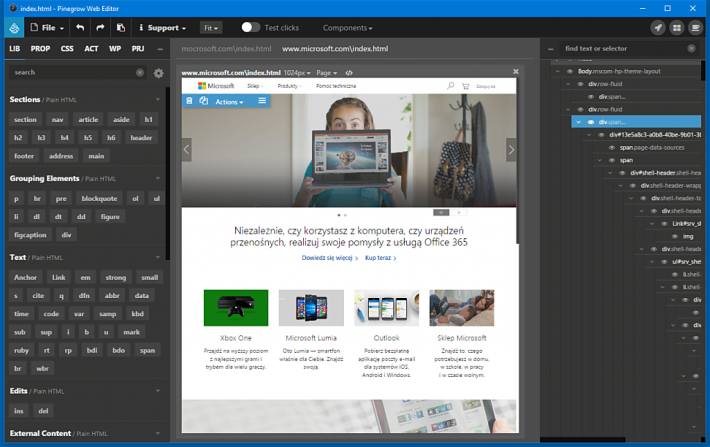Viewport: 710px width, 447px height.
Task: Collapse the Text library group
Action: (158, 257)
